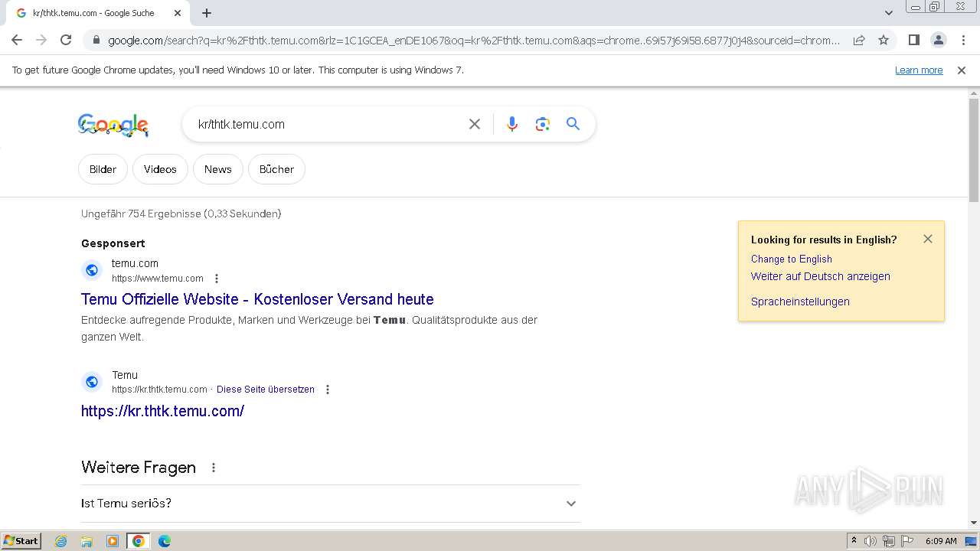980x551 pixels.
Task: Activate the Chrome taskbar button
Action: [139, 541]
